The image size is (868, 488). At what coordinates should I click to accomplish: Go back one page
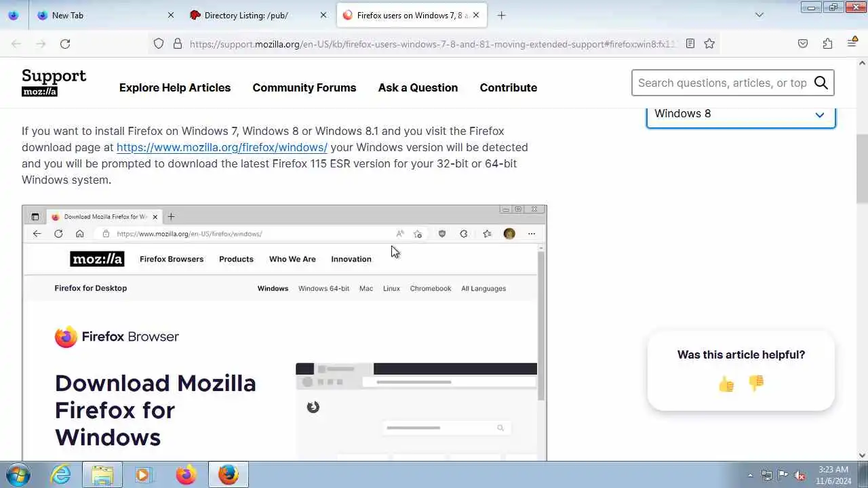16,43
